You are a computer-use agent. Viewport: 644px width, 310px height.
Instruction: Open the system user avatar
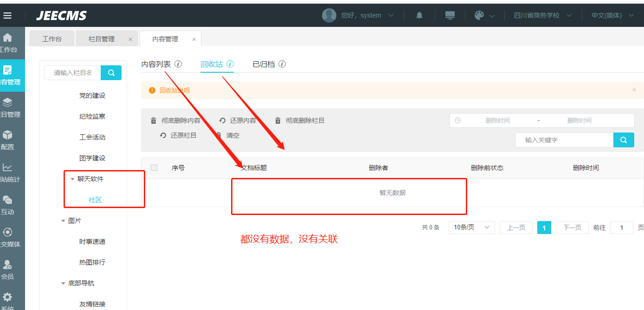click(x=329, y=15)
